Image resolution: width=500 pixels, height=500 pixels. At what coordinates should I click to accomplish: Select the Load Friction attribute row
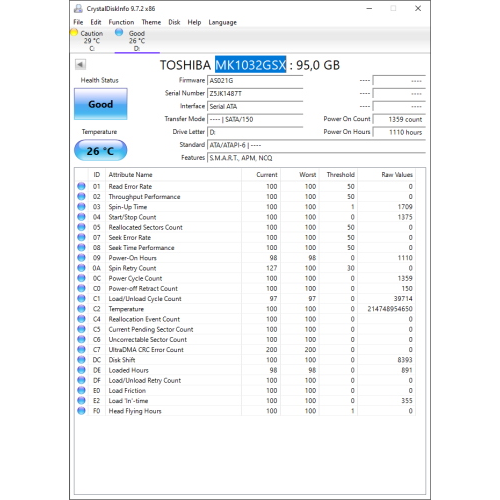[x=245, y=391]
